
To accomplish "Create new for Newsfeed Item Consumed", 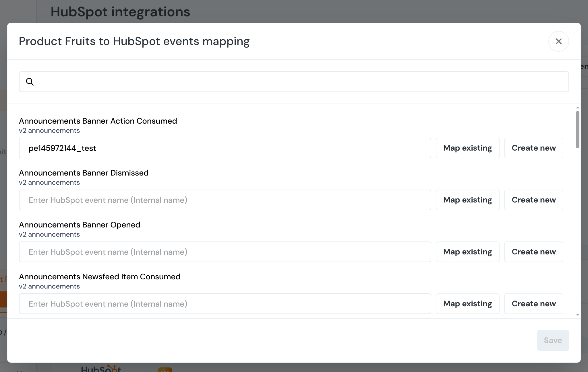I will (533, 304).
